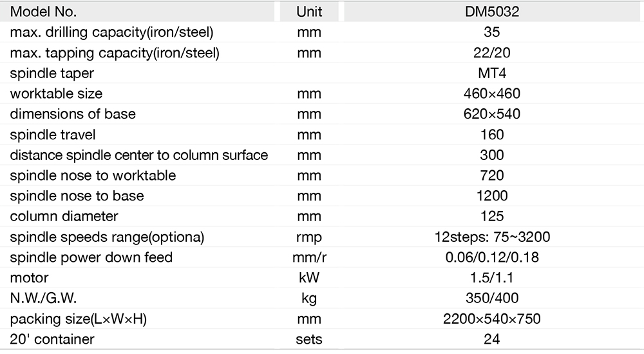
Task: Select the tapping capacity value 22/20
Action: click(492, 53)
